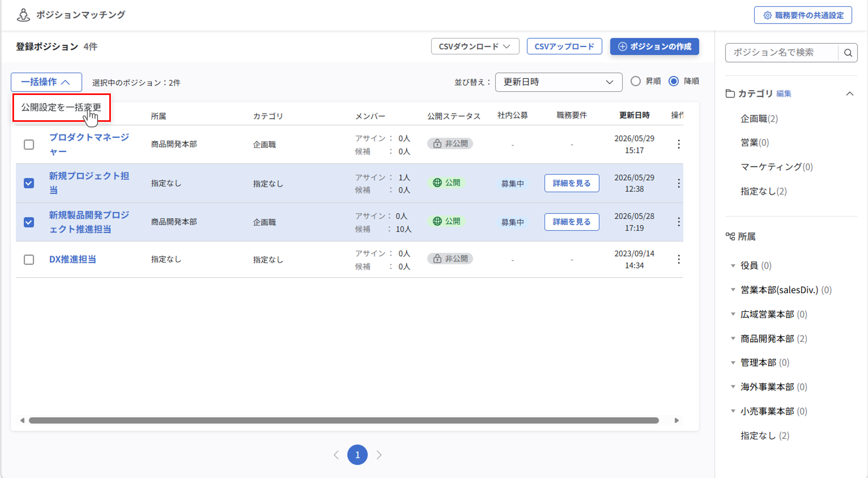Click the 公開 globe badge for 新規製品開発プロジェクト推進担当
The height and width of the screenshot is (478, 868).
[x=446, y=221]
